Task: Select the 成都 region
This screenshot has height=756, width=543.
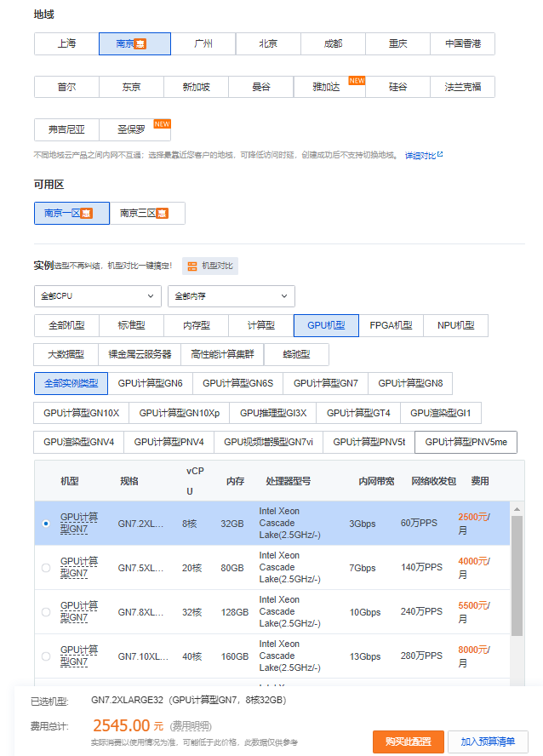Action: [333, 44]
